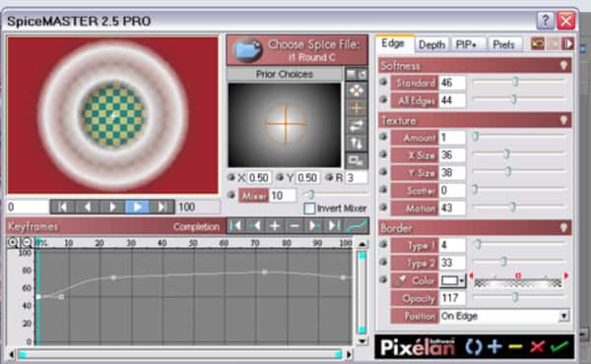The height and width of the screenshot is (364, 591).
Task: Select the keyframe point near 70 percent
Action: (265, 272)
